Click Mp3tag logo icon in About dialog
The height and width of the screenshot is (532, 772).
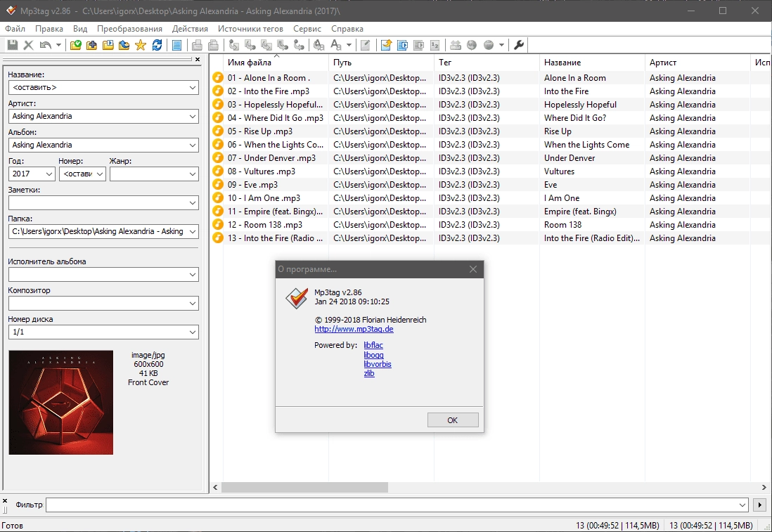297,298
